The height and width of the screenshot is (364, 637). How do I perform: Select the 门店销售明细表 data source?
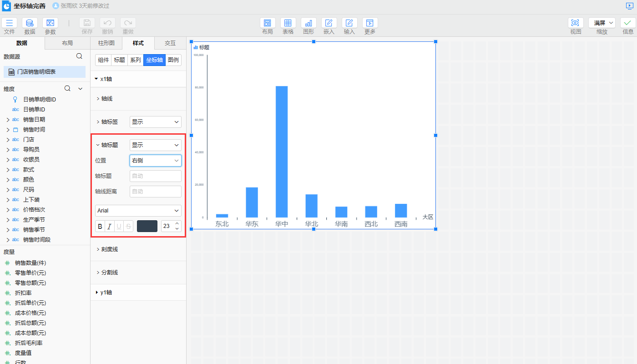click(x=45, y=72)
